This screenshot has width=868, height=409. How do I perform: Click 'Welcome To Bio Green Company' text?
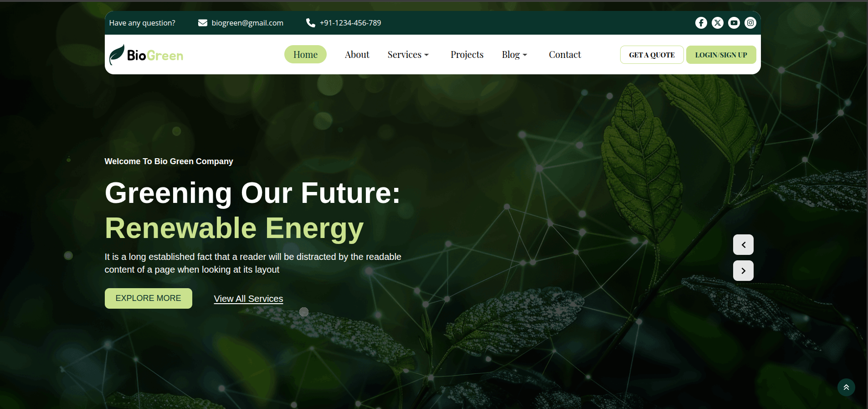click(169, 161)
